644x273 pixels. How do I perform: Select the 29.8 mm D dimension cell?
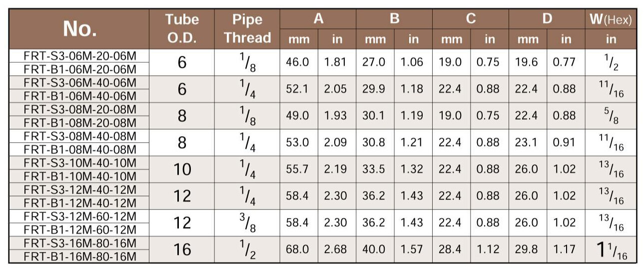point(526,250)
